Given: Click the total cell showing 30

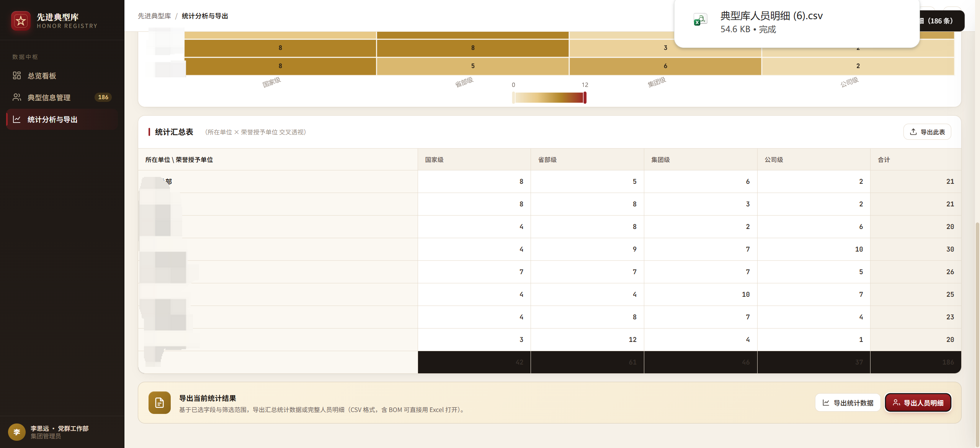Looking at the screenshot, I should 916,249.
